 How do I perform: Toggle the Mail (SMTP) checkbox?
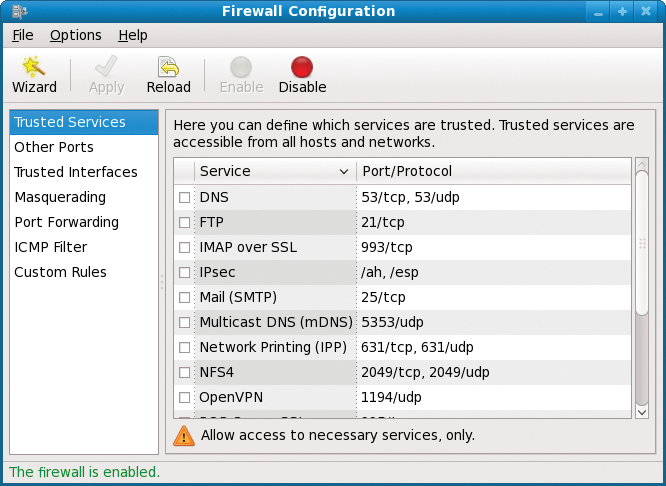coord(184,297)
